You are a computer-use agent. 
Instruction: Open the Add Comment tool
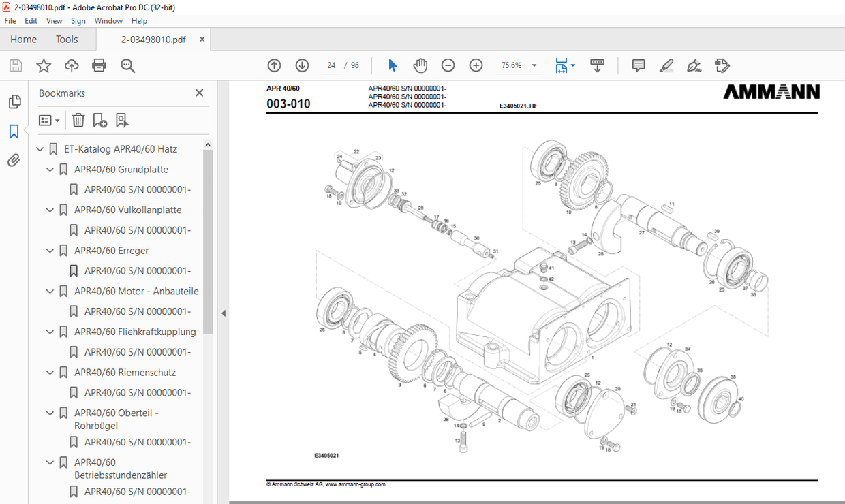click(x=638, y=65)
